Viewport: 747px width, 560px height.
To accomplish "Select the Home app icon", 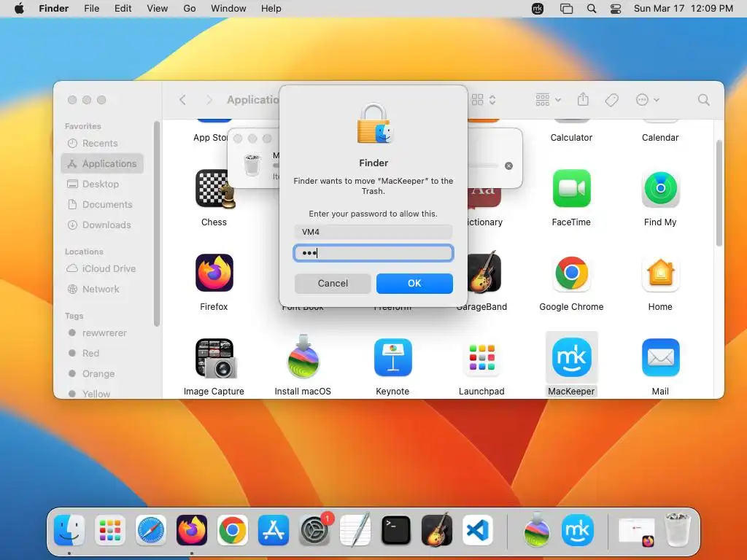I will pyautogui.click(x=660, y=273).
